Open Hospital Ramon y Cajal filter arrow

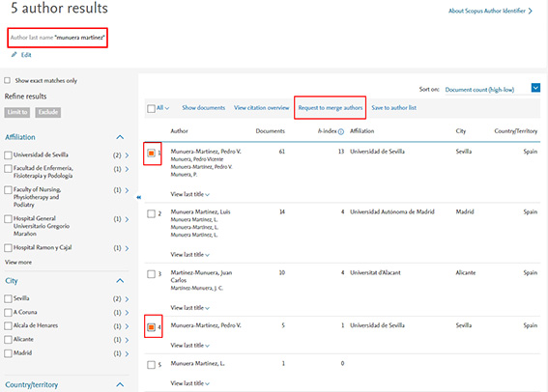pyautogui.click(x=127, y=248)
